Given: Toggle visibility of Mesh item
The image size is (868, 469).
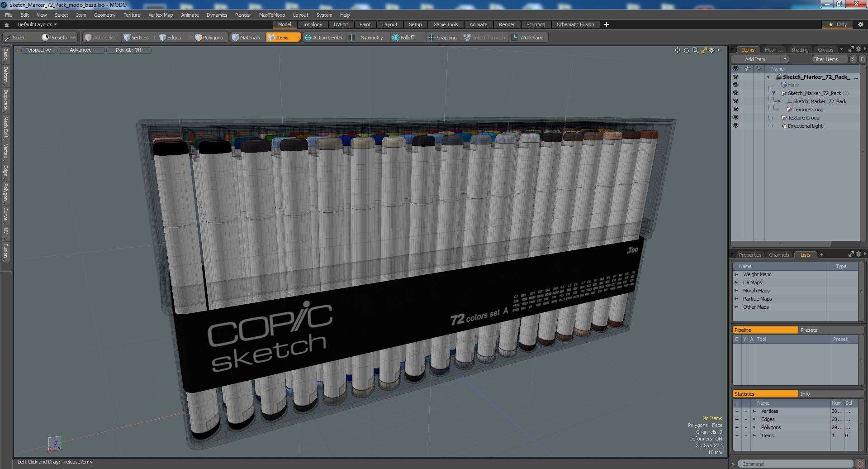Looking at the screenshot, I should pos(735,85).
